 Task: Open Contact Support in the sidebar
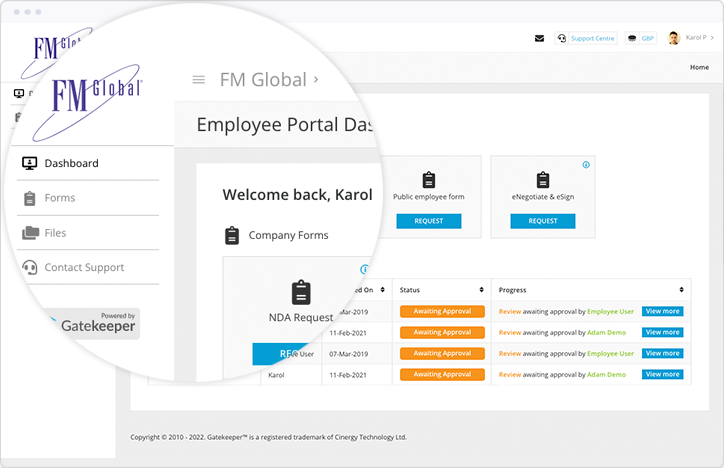[88, 268]
